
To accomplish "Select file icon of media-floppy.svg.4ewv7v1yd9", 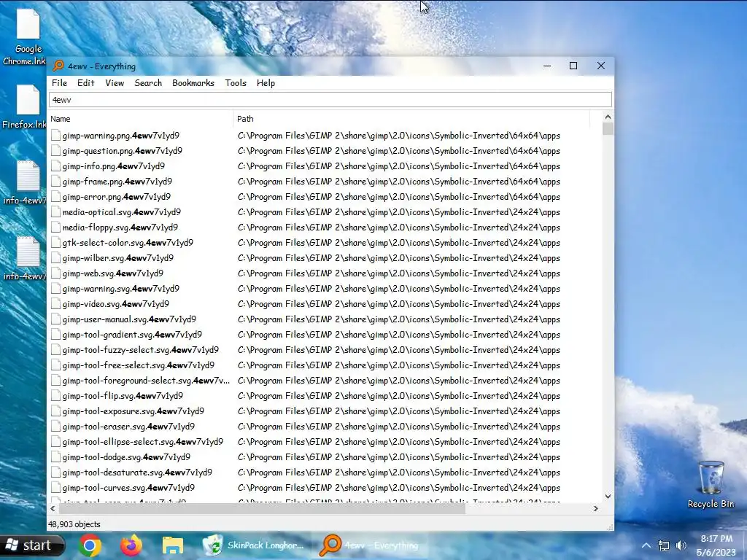I will pos(55,227).
